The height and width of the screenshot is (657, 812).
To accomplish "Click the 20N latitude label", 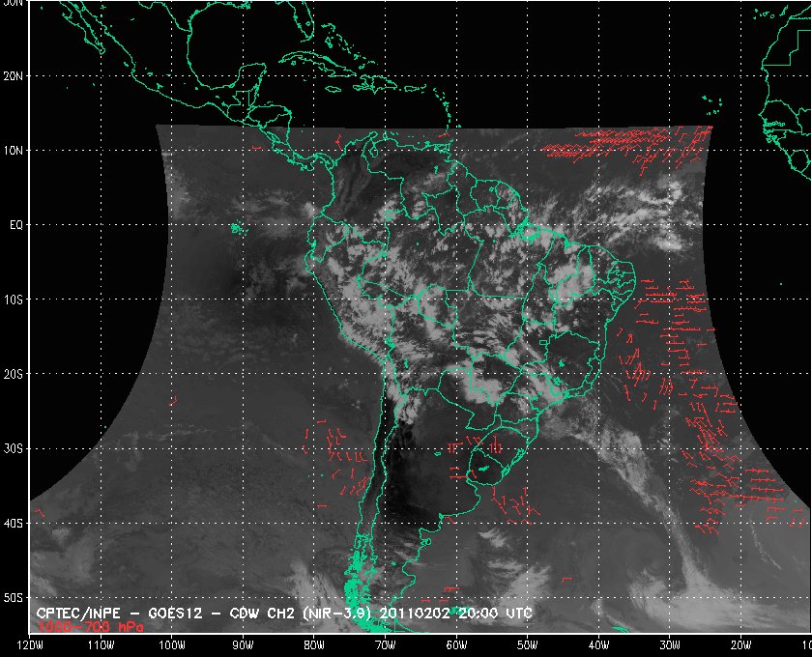I will 13,76.
